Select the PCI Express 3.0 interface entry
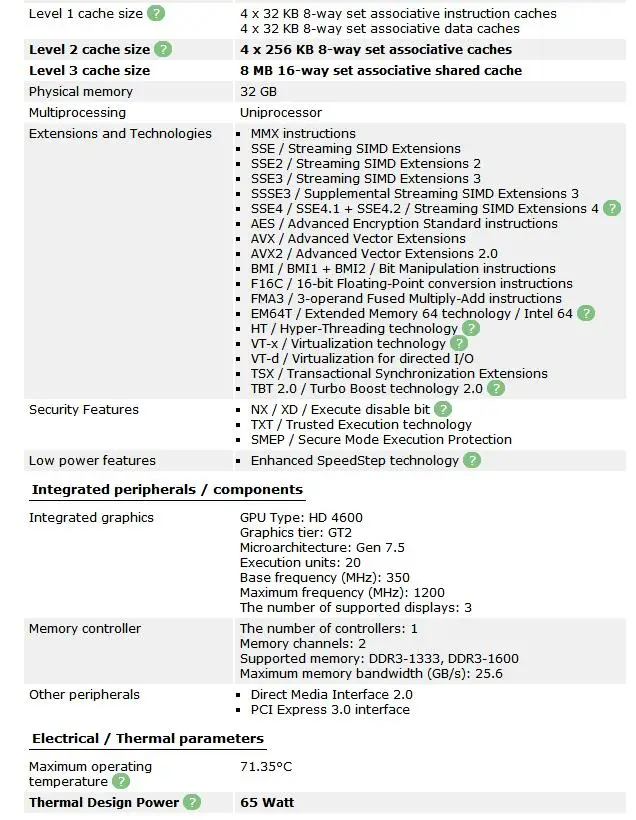Screen dimensions: 636x820 [330, 710]
